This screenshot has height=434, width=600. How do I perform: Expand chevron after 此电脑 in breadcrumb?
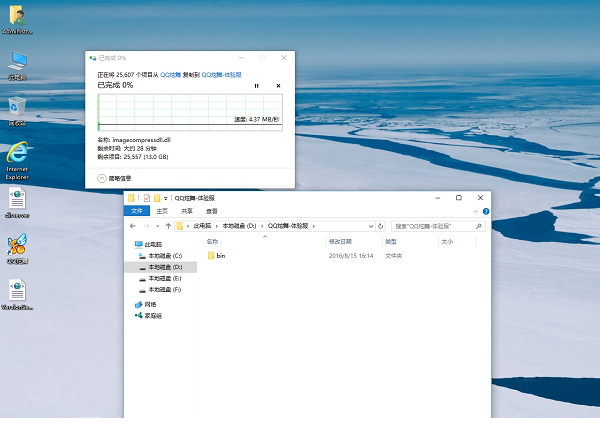[217, 226]
